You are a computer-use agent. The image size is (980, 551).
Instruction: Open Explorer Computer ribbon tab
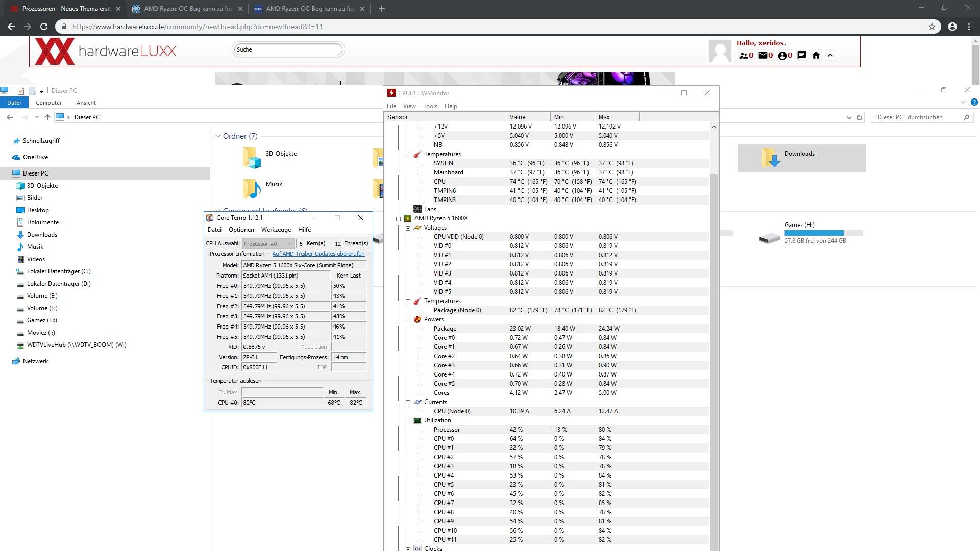click(x=49, y=103)
